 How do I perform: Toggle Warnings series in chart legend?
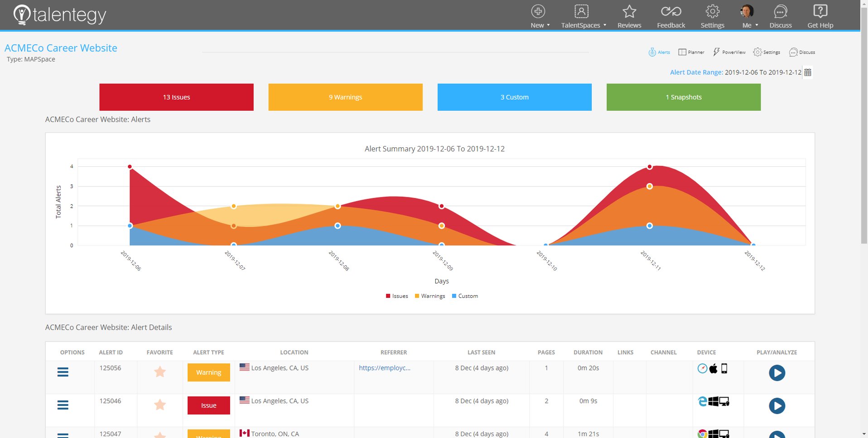[430, 296]
